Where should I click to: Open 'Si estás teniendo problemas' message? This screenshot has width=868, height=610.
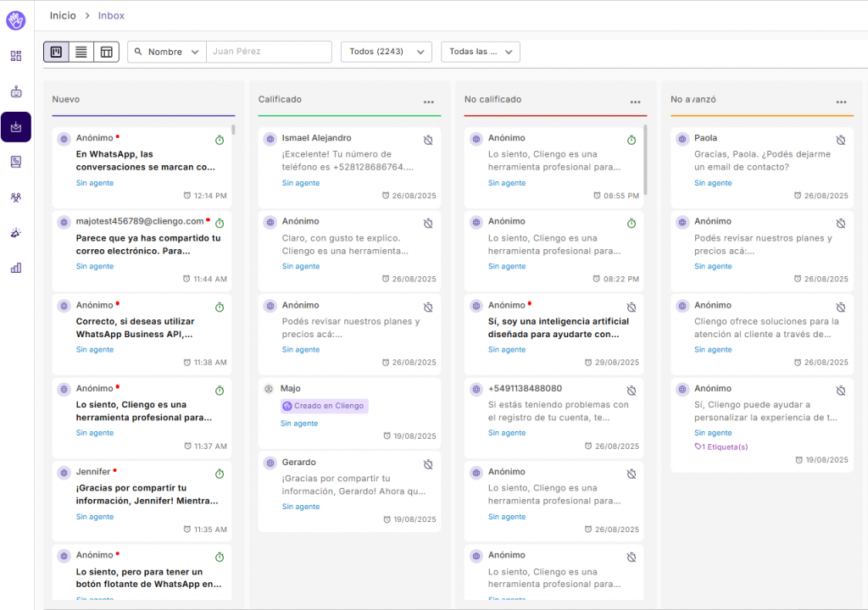(559, 411)
